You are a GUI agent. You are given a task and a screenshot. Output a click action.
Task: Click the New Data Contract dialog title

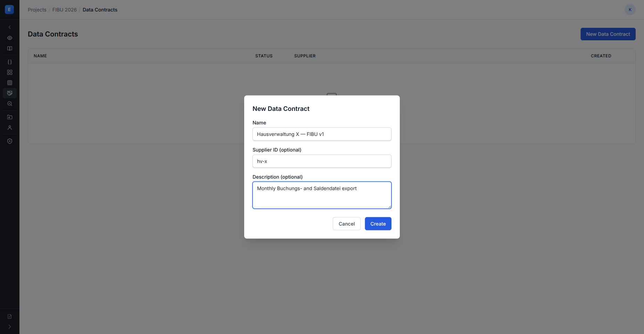click(281, 109)
